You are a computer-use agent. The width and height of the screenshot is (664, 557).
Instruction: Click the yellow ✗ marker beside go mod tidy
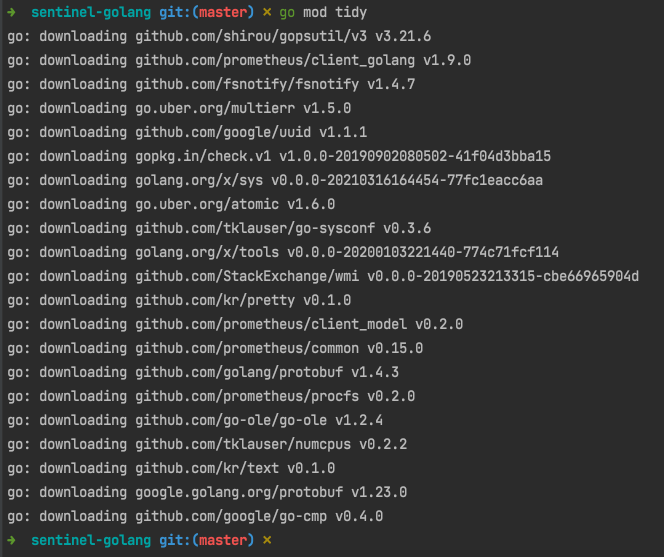[266, 12]
